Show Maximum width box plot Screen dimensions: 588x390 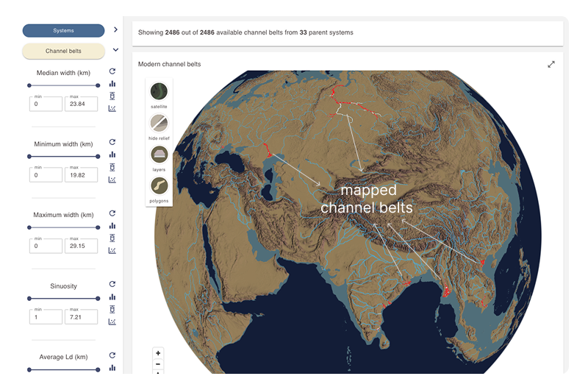112,238
